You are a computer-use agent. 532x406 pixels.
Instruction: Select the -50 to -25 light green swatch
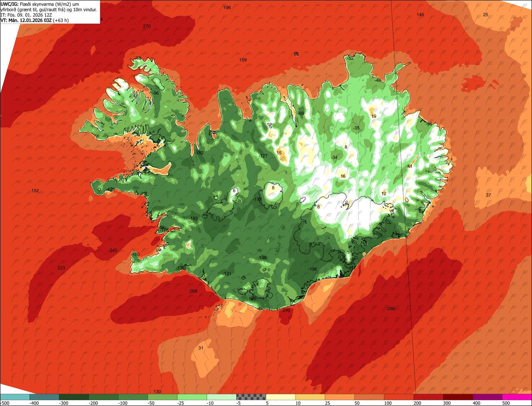(x=163, y=397)
